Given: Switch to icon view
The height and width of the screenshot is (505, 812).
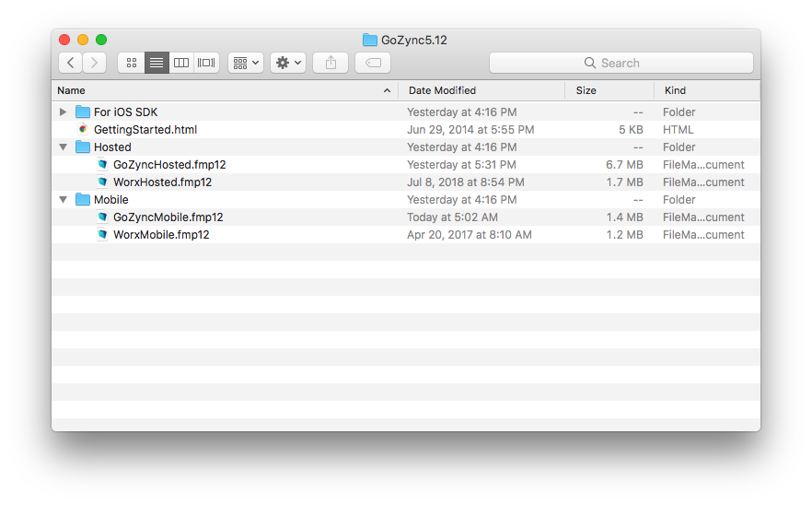Looking at the screenshot, I should 132,63.
